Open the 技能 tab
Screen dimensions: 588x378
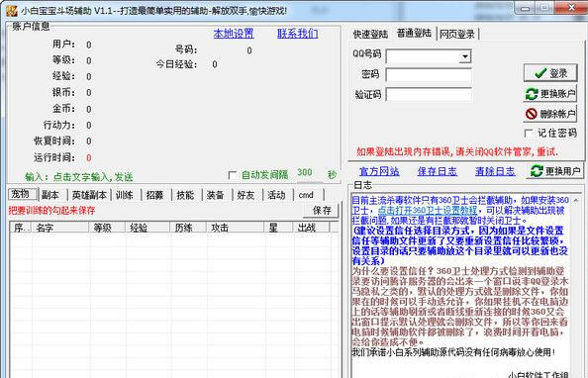[185, 195]
